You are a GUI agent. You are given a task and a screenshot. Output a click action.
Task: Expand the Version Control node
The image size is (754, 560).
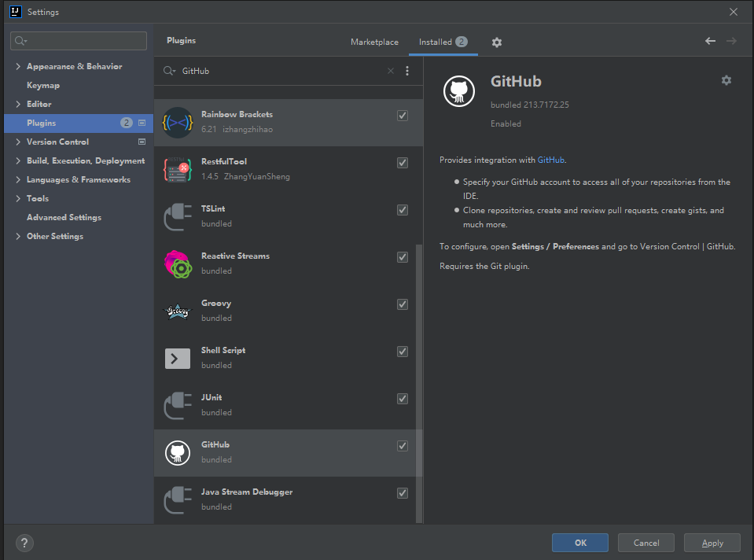[18, 142]
